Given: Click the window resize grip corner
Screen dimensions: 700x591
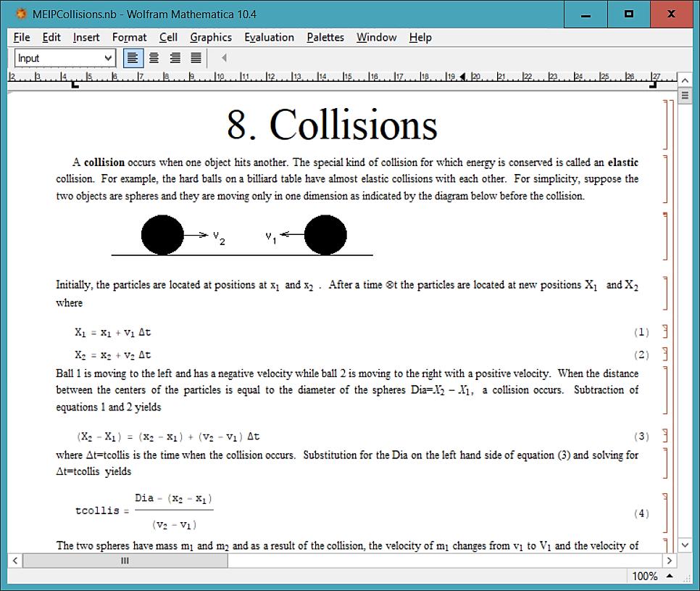Looking at the screenshot, I should click(688, 578).
